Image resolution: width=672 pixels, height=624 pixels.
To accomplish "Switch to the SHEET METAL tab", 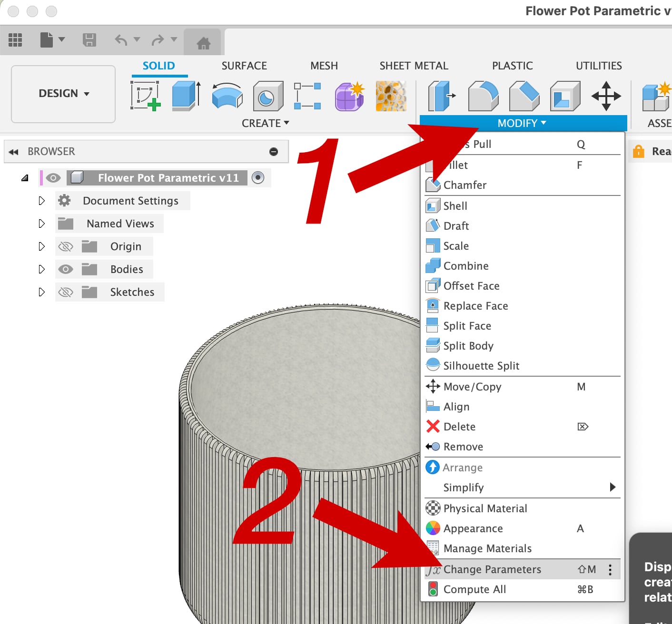I will (x=414, y=66).
